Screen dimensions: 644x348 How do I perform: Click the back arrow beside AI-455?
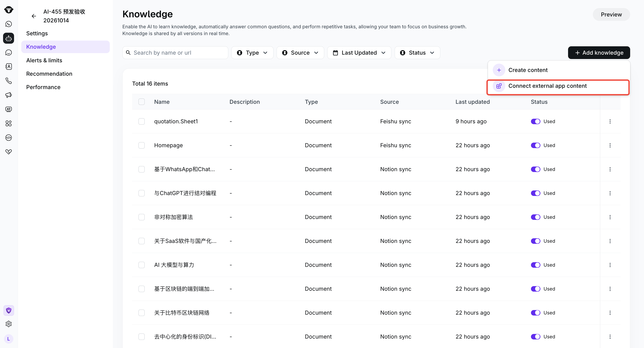pos(34,16)
